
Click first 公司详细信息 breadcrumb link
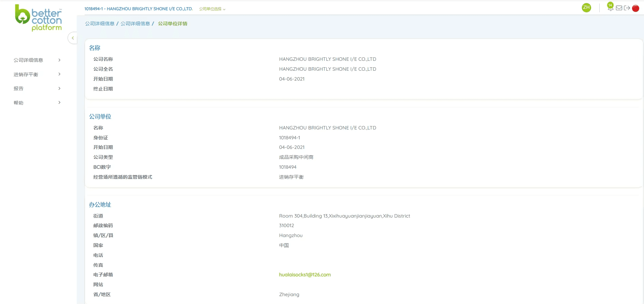tap(100, 24)
